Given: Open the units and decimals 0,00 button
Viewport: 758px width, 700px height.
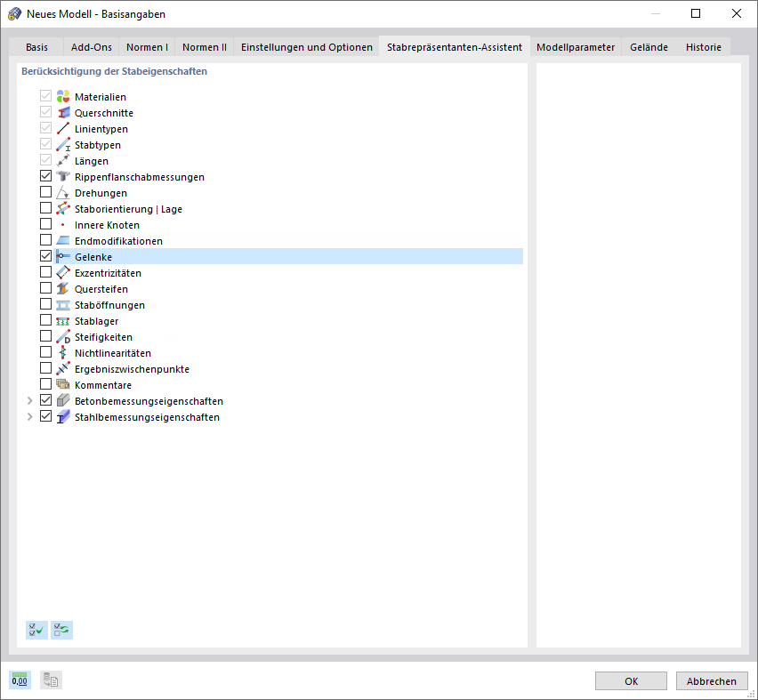Looking at the screenshot, I should coord(20,680).
